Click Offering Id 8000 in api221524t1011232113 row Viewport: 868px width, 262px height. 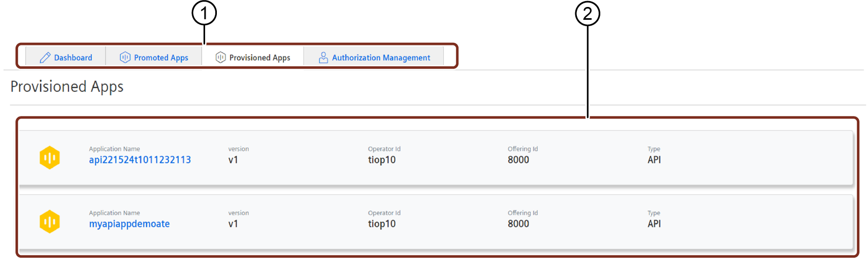point(518,160)
